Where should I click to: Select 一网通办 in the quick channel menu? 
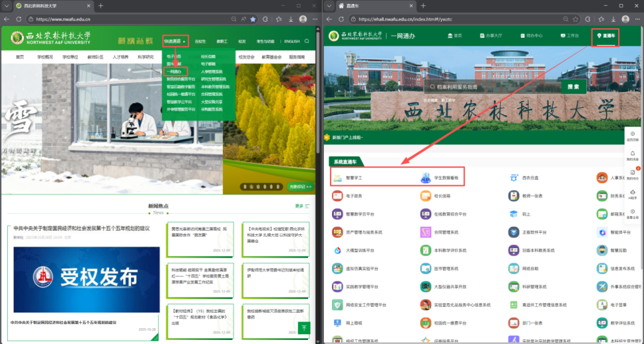pyautogui.click(x=175, y=71)
